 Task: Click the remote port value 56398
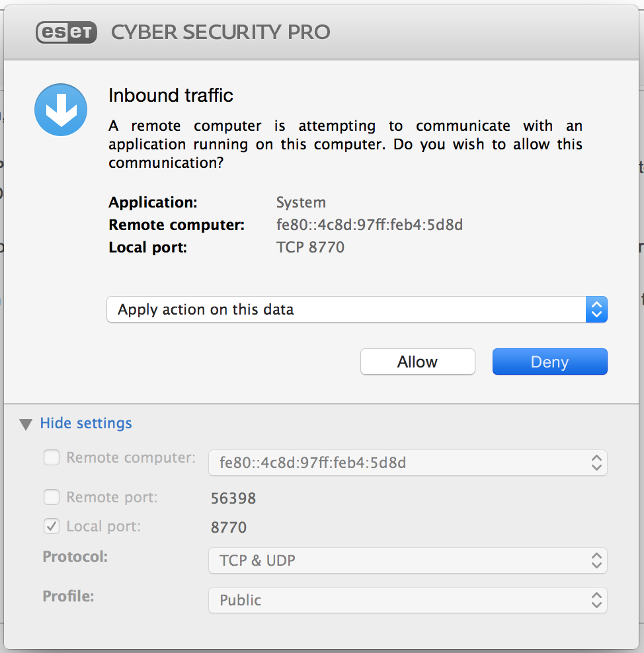tap(233, 498)
